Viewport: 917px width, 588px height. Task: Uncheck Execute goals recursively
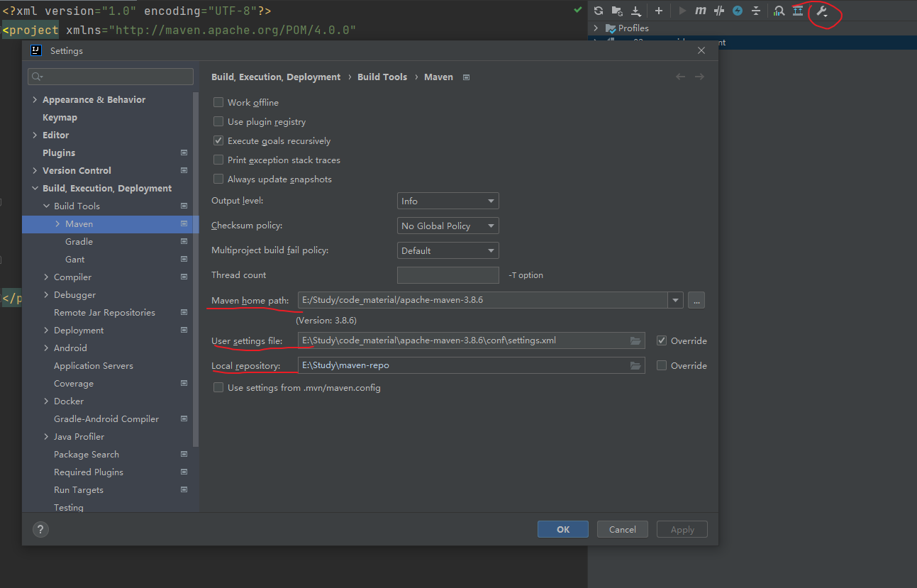pos(218,141)
